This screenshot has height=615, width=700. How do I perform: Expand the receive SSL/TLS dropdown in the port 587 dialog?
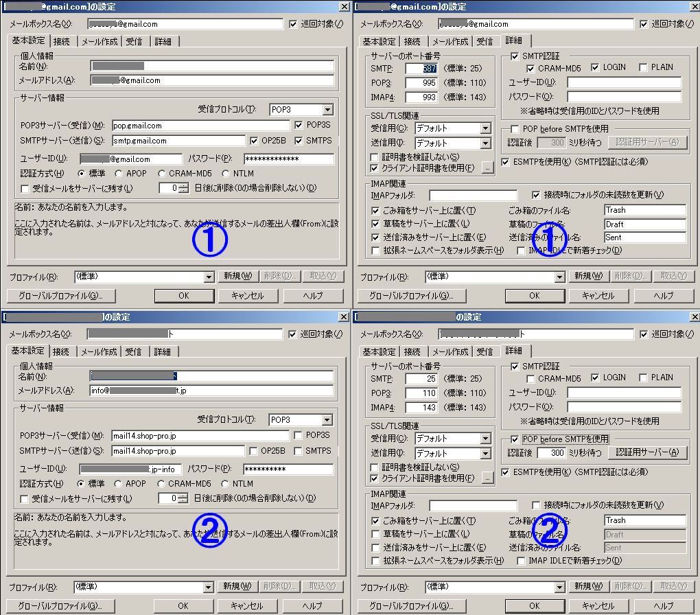(x=485, y=128)
